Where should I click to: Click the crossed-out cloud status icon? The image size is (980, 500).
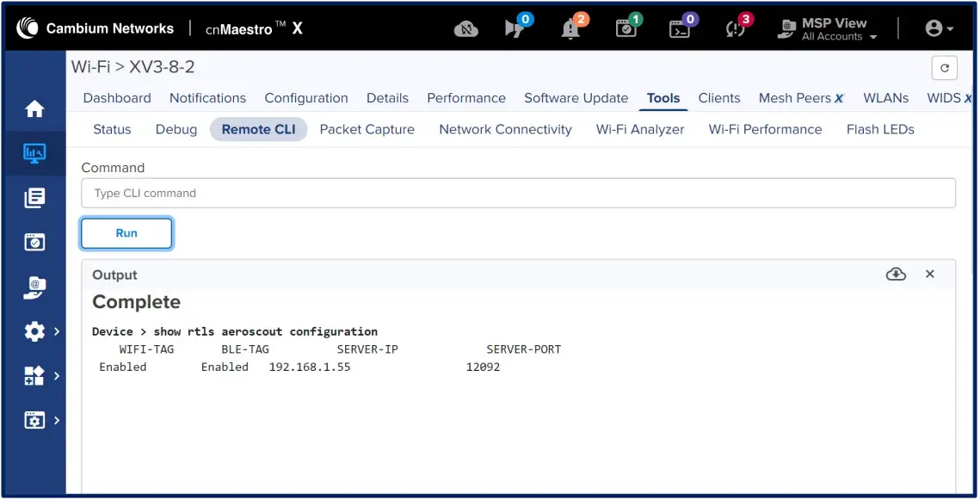click(466, 28)
